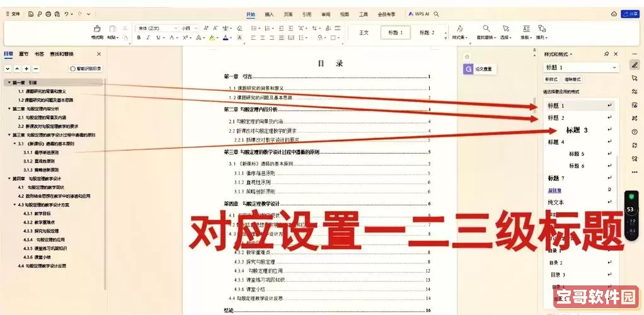The image size is (644, 315).
Task: Switch to the 书签 tab in navigation pane
Action: tap(40, 54)
